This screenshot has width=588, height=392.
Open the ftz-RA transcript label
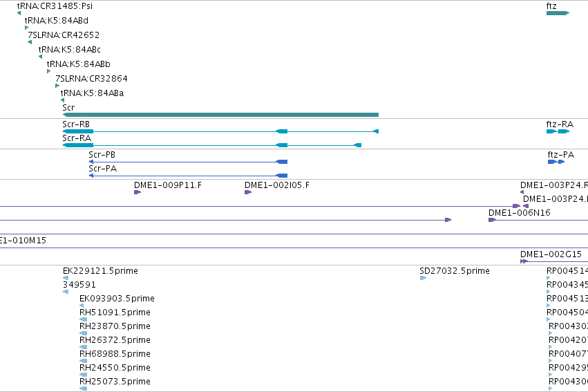[x=560, y=124]
